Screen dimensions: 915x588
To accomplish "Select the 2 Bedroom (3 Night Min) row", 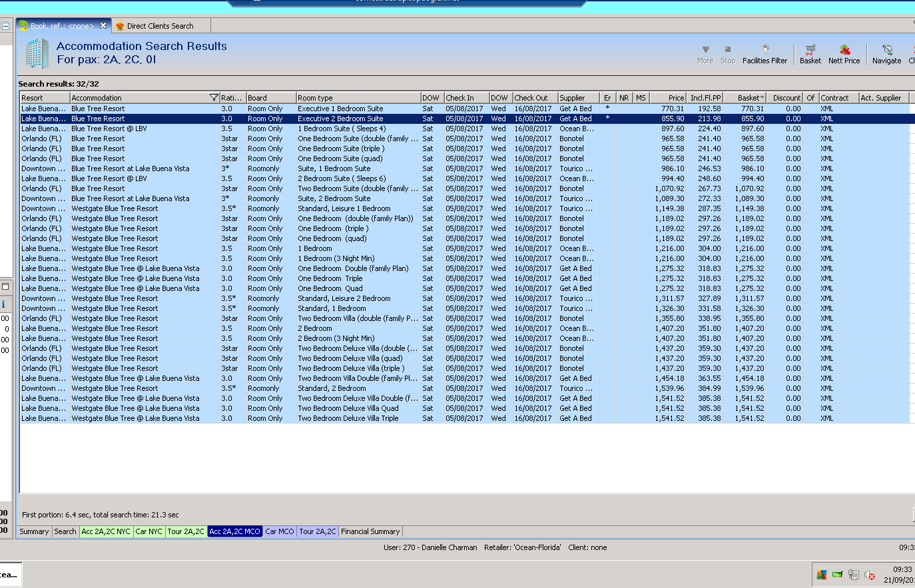I will pos(464,338).
